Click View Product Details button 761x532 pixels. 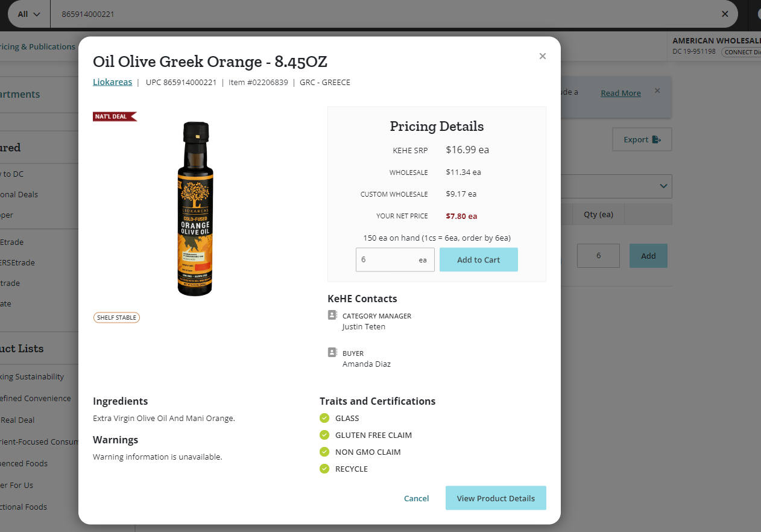496,498
